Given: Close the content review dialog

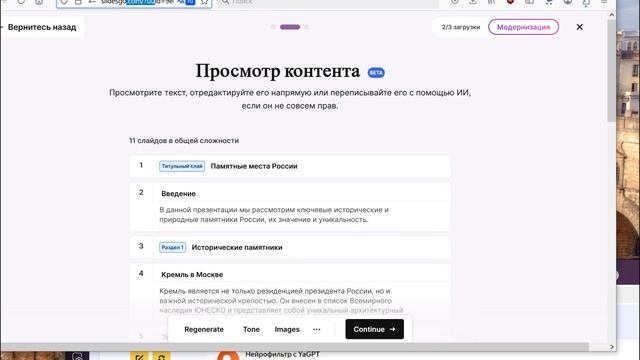Looking at the screenshot, I should pyautogui.click(x=580, y=27).
